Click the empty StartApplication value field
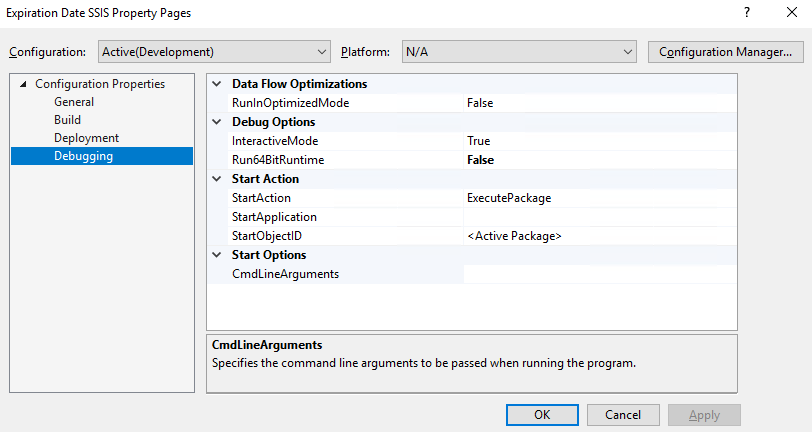This screenshot has width=812, height=432. [x=600, y=217]
